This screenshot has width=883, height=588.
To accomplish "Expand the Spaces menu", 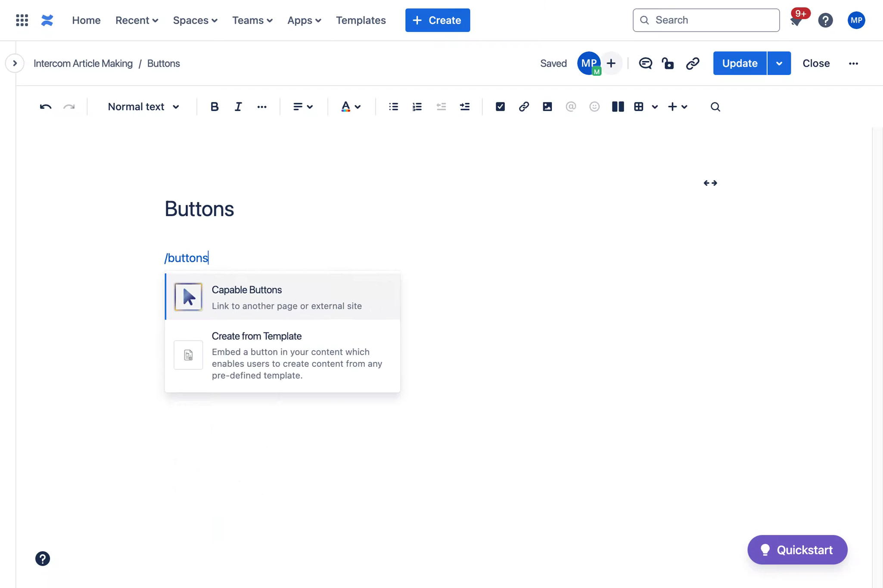I will click(x=195, y=20).
